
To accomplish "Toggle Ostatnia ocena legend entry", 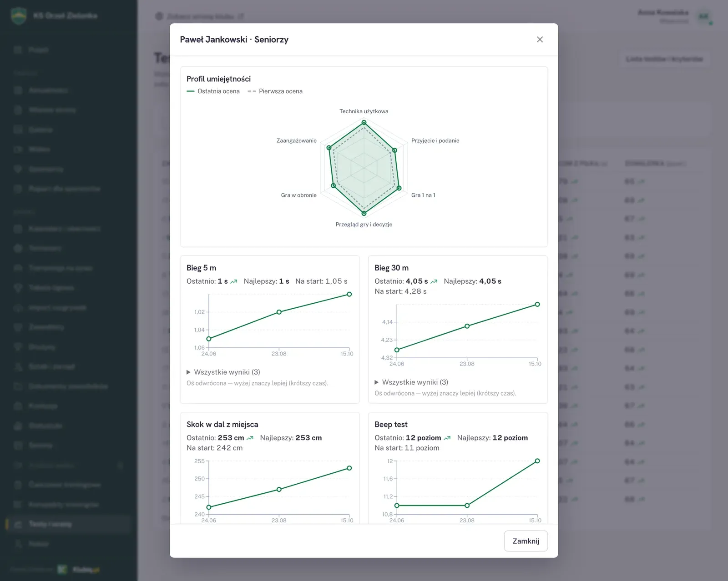I will coord(213,91).
